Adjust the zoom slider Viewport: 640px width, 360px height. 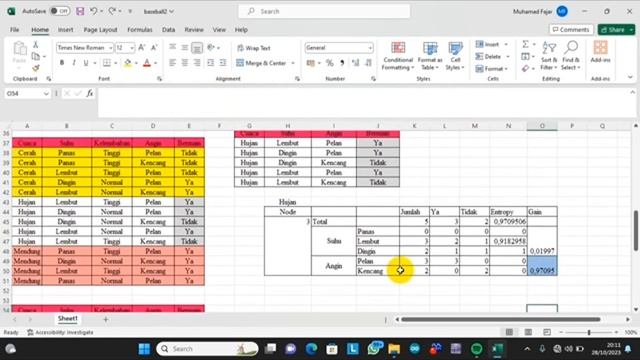pos(589,333)
